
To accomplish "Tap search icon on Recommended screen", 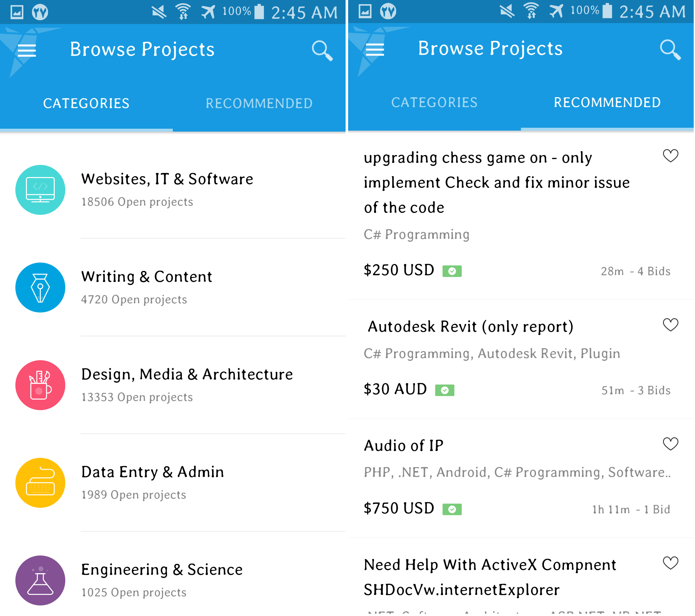I will [669, 50].
